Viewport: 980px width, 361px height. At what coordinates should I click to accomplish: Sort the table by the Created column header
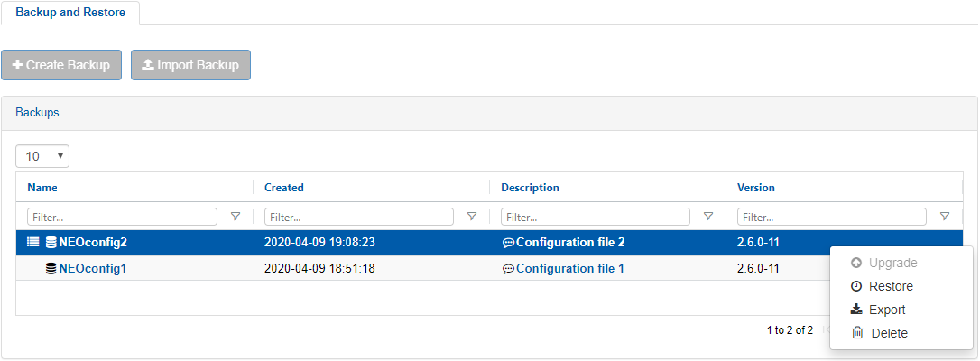point(284,188)
